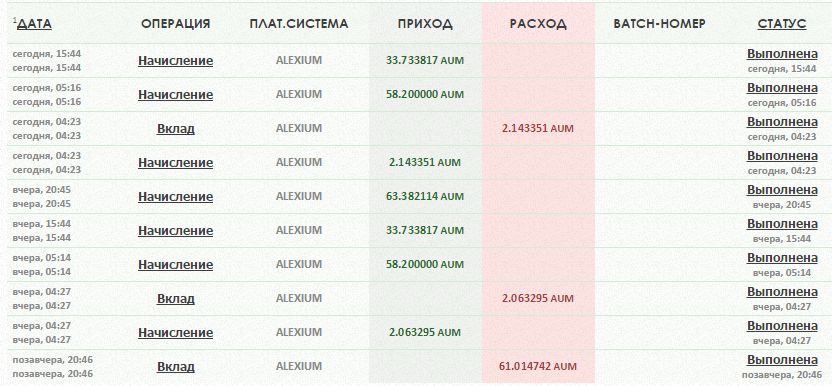Click Выполнена status for сегодня 15:44
Viewport: 832px width, 386px height.
pos(782,54)
